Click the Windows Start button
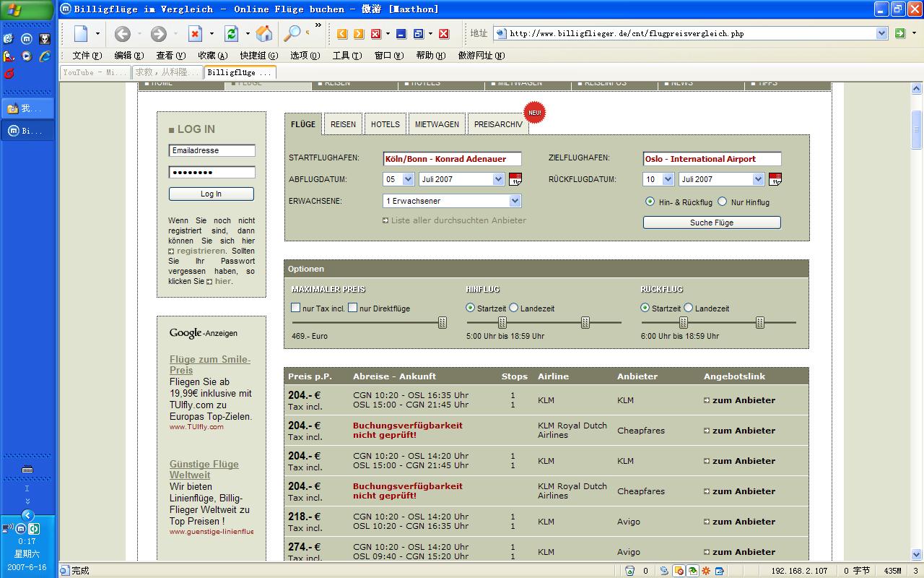Image resolution: width=924 pixels, height=578 pixels. click(27, 10)
